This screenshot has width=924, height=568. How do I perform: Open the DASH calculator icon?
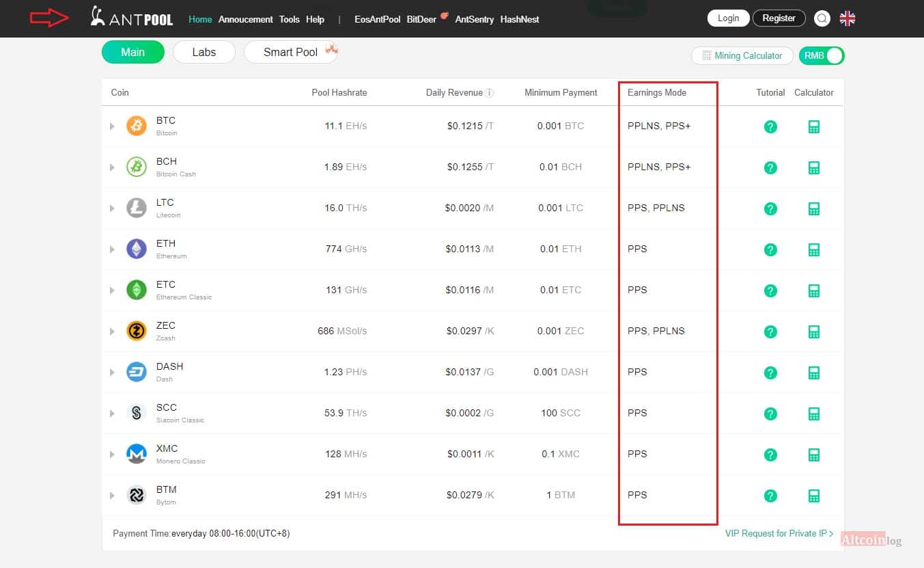tap(813, 373)
